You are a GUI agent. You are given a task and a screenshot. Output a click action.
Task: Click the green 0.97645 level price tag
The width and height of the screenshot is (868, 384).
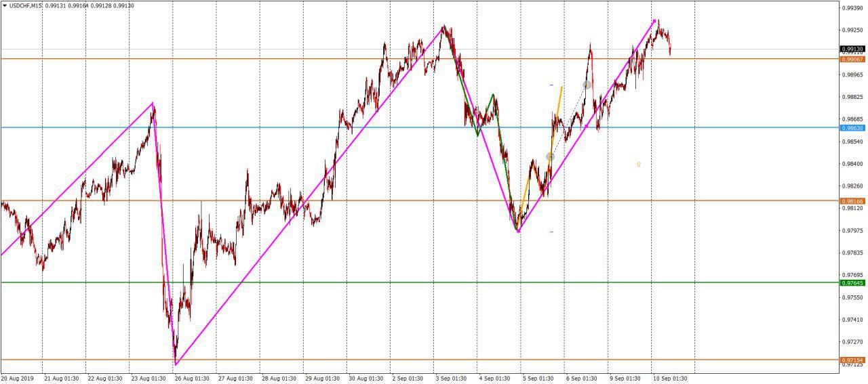coord(852,282)
